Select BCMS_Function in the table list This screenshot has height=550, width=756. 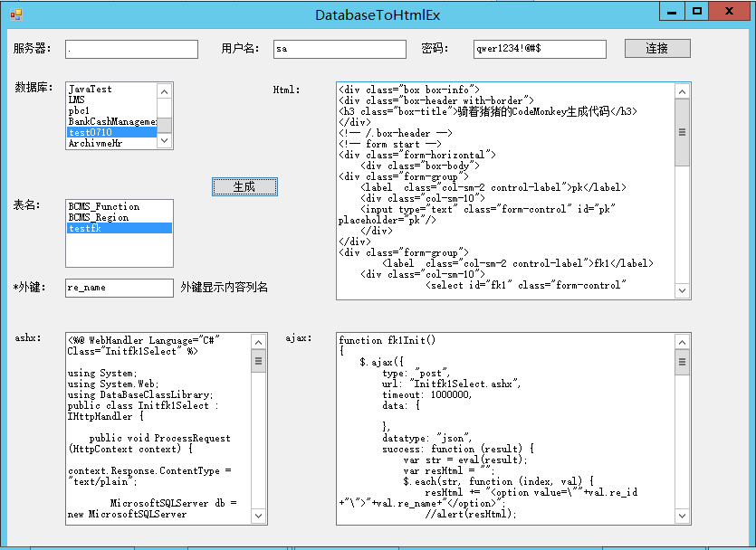coord(120,206)
